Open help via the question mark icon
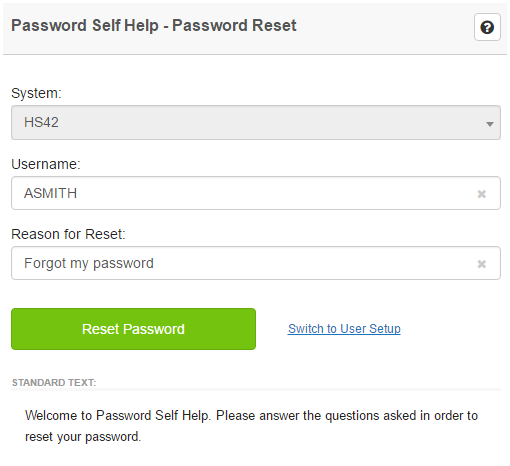This screenshot has height=466, width=510. pyautogui.click(x=487, y=27)
